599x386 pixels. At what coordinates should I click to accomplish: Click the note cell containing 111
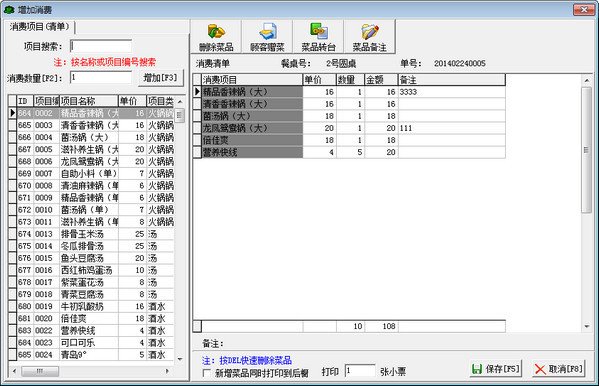[452, 128]
